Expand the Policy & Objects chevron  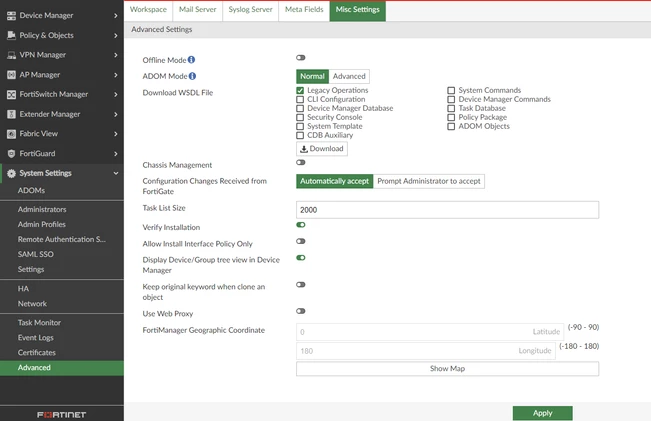pos(116,36)
